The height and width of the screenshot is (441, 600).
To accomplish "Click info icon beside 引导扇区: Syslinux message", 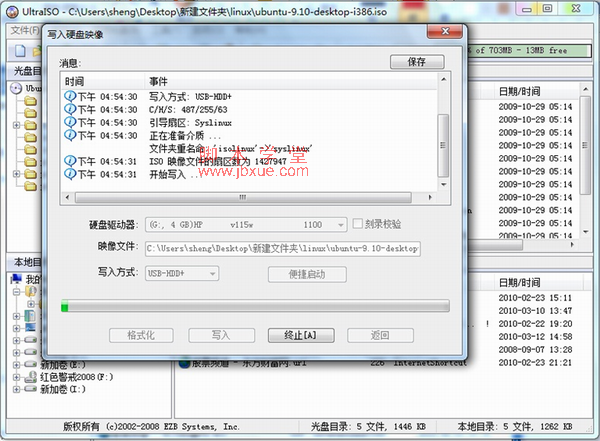I will click(x=70, y=122).
